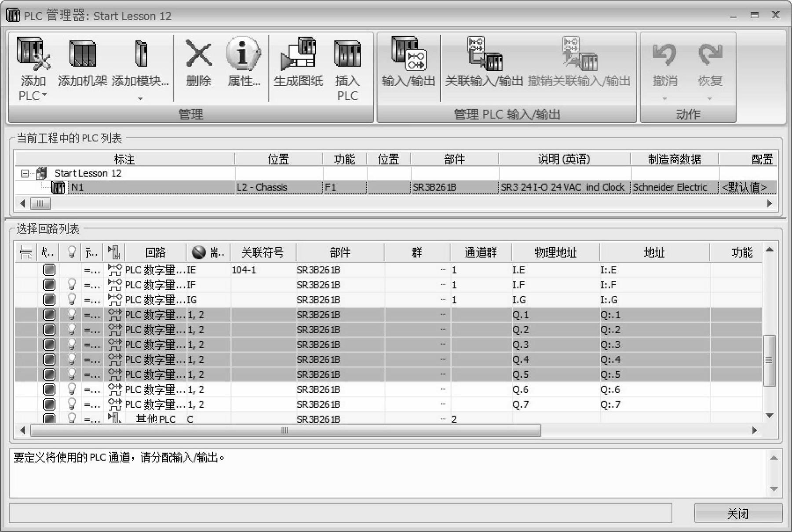Open the 恢复 dropdown arrow
Image resolution: width=792 pixels, height=532 pixels.
(709, 98)
